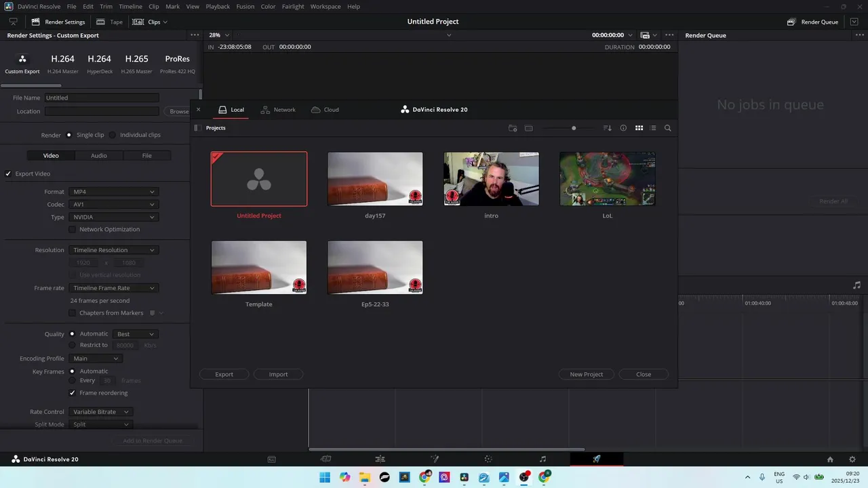868x488 pixels.
Task: Select the ProRes 422 HQ preset
Action: [178, 64]
